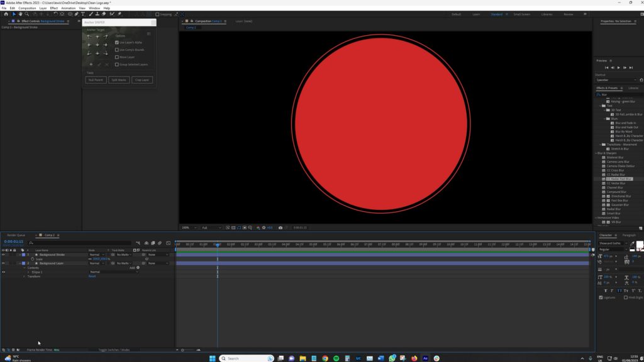Select the Clone Stamp tool
The height and width of the screenshot is (362, 644).
click(x=97, y=14)
